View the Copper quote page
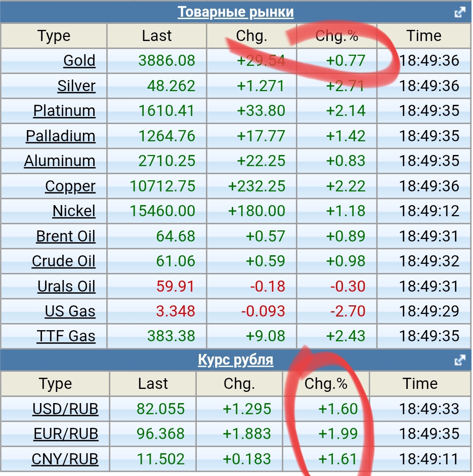This screenshot has height=476, width=473. [70, 186]
